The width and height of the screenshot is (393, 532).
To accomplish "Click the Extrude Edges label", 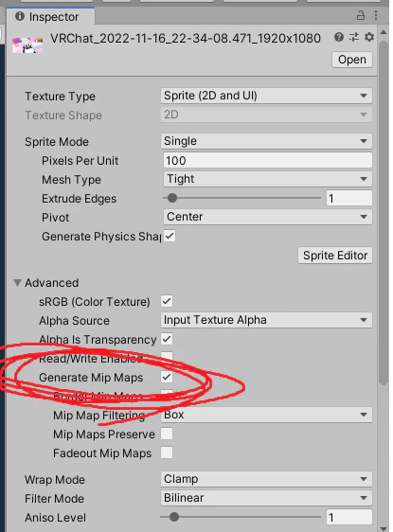I will point(80,199).
